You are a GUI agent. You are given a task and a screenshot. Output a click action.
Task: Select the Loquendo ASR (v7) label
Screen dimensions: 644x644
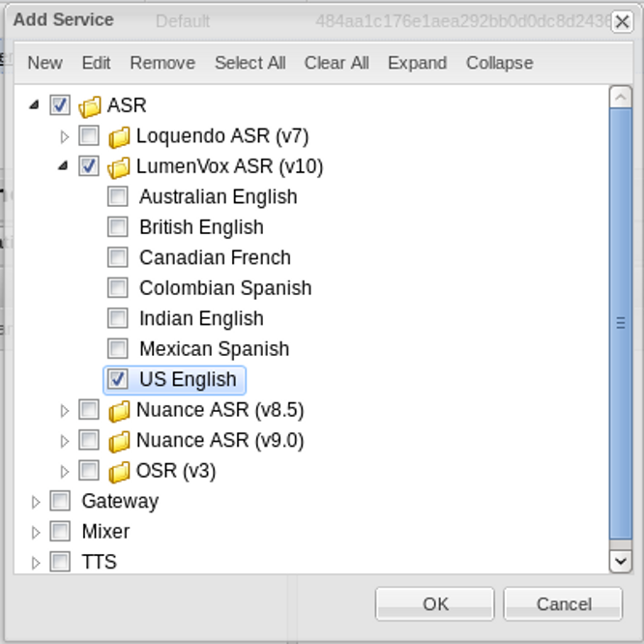222,136
